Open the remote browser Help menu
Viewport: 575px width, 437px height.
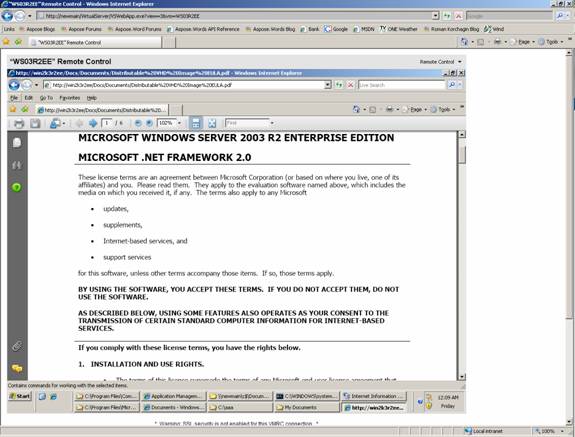(x=92, y=98)
